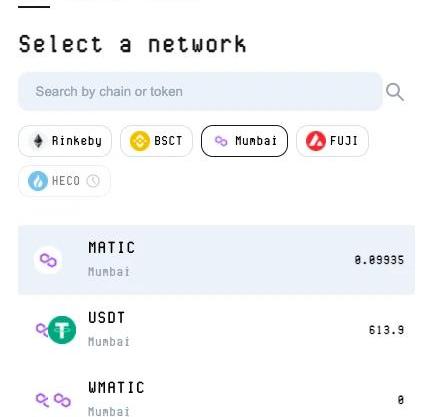Viewport: 433px width, 417px height.
Task: Click the clock icon beside HECO
Action: pyautogui.click(x=93, y=181)
